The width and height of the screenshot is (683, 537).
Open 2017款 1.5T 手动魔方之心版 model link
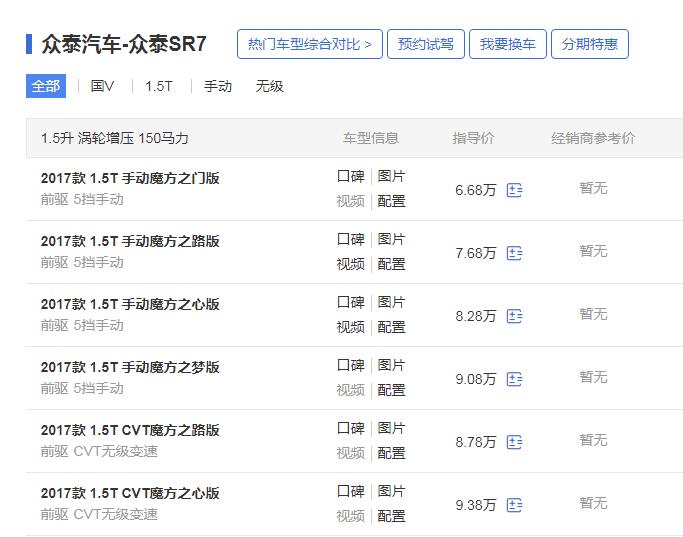130,304
